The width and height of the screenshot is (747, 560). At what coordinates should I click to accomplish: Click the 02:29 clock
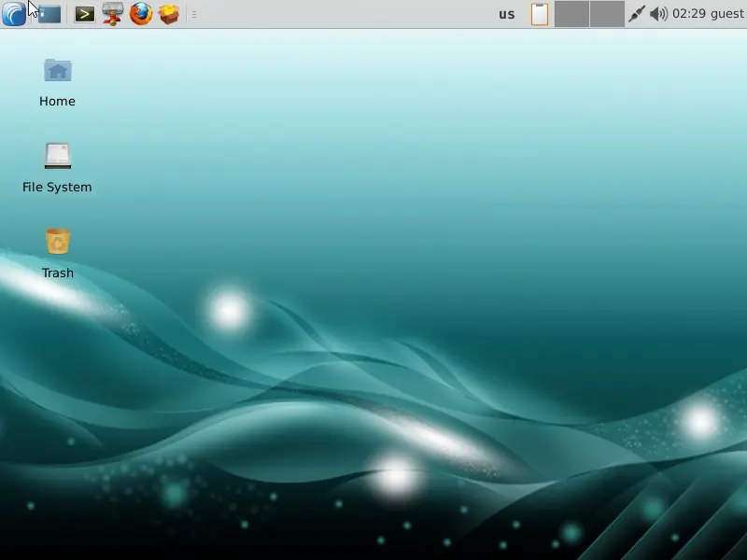689,14
